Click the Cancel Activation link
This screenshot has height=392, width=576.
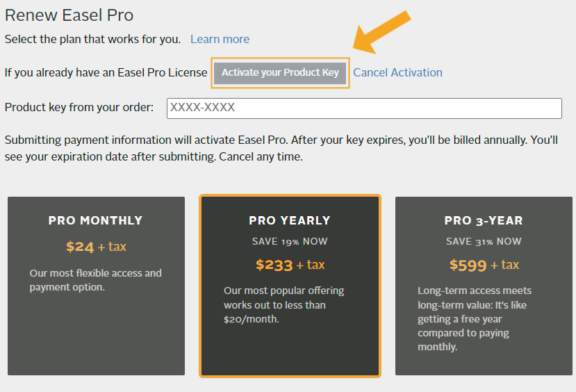click(397, 72)
